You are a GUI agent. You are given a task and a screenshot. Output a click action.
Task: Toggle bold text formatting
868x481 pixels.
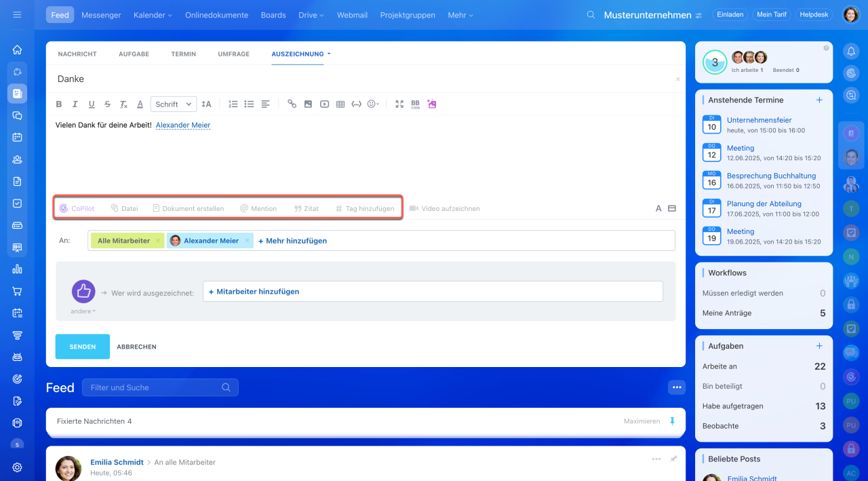point(59,104)
